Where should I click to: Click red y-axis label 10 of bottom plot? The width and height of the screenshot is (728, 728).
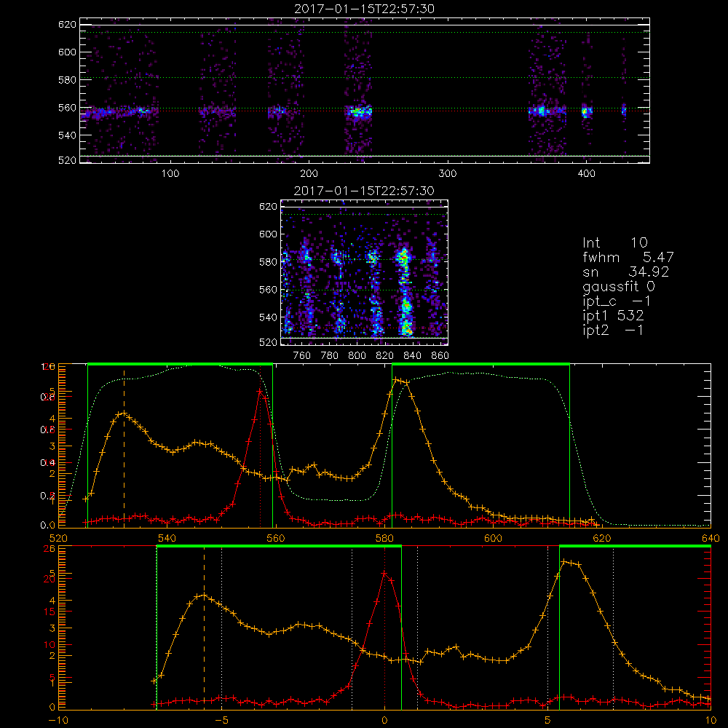point(50,645)
